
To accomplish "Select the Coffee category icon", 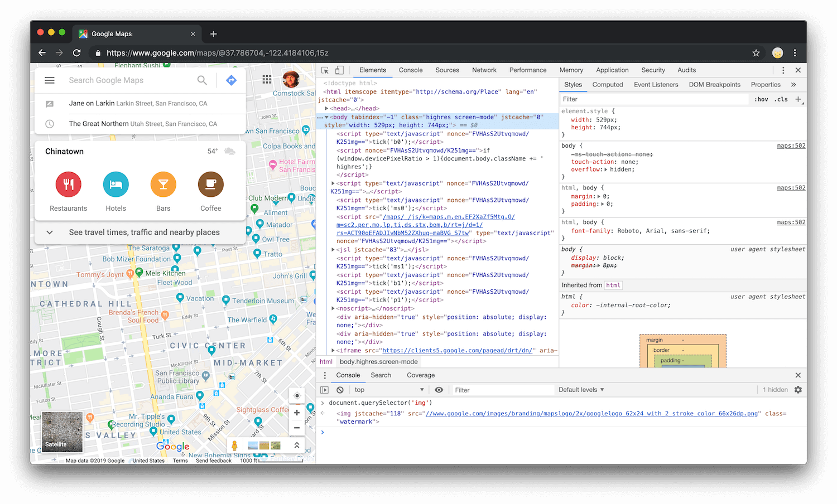I will 210,184.
